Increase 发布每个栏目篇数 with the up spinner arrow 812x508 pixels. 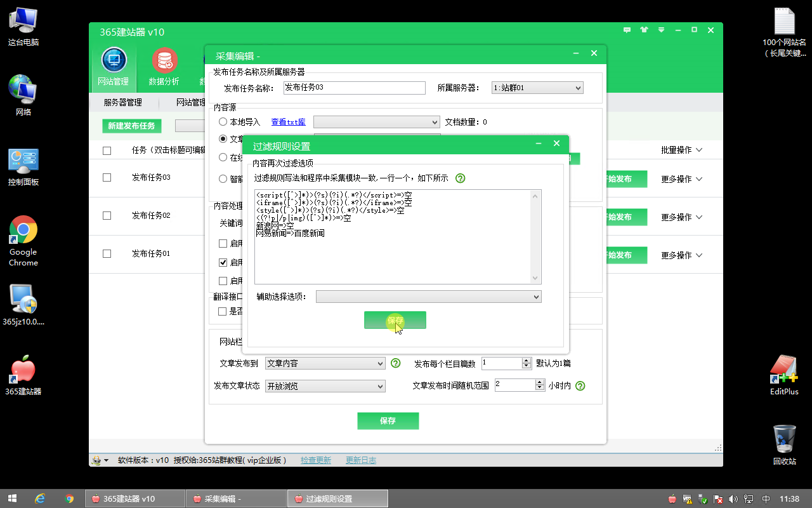pos(526,361)
